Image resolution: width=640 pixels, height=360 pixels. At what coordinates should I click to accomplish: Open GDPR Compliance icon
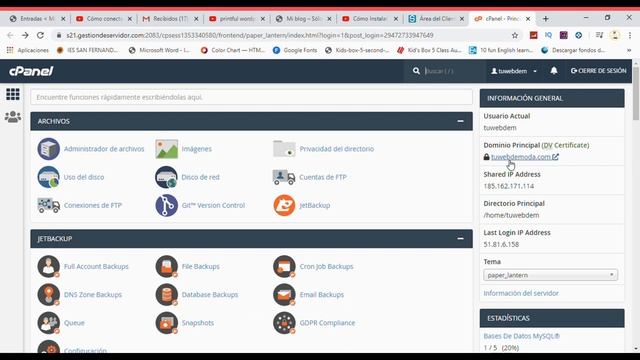[x=284, y=323]
